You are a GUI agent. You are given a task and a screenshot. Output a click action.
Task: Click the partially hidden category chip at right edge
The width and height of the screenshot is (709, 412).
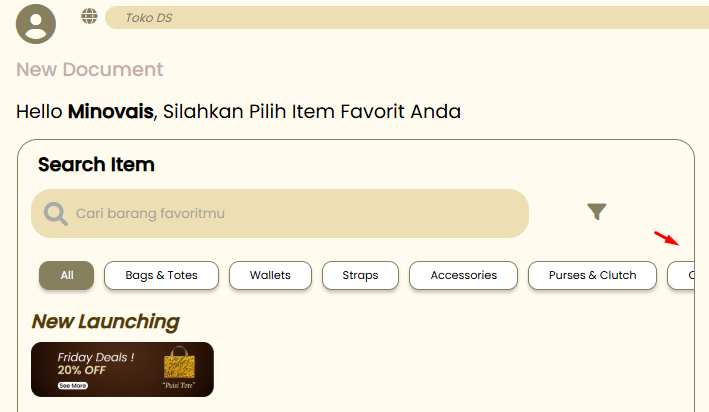click(x=681, y=275)
